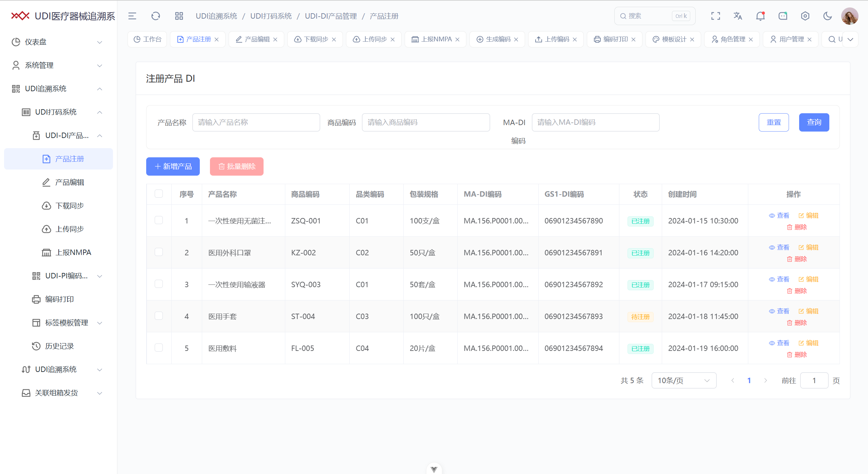Open the chat assistant icon in header

[x=783, y=16]
